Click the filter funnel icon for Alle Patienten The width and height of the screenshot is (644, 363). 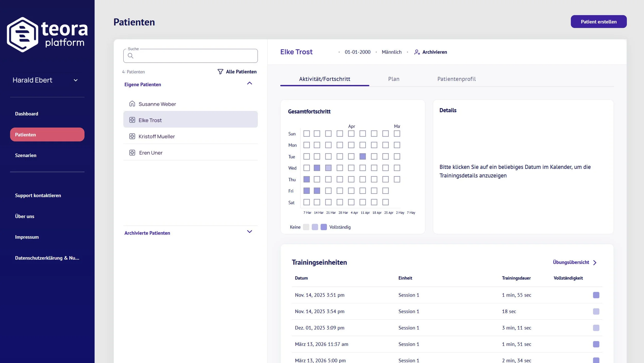[220, 72]
